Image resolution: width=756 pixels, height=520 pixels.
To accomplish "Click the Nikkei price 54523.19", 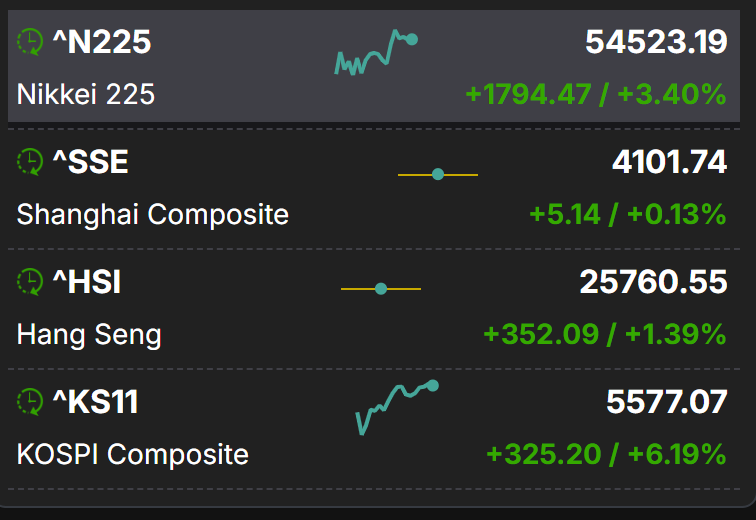I will [656, 42].
